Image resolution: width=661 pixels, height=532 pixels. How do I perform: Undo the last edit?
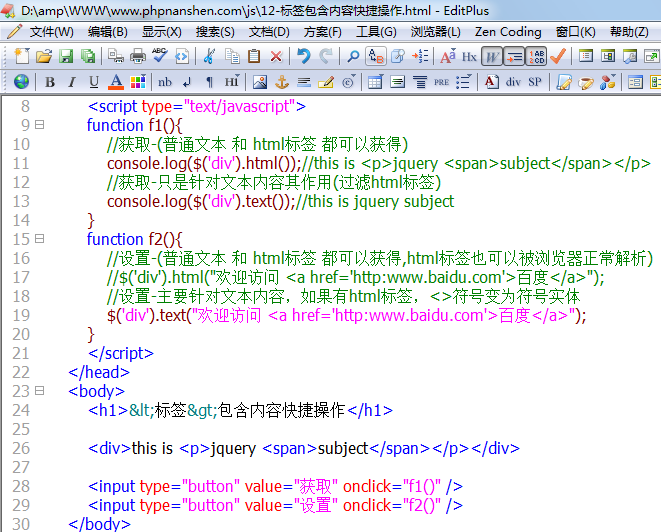click(x=304, y=56)
